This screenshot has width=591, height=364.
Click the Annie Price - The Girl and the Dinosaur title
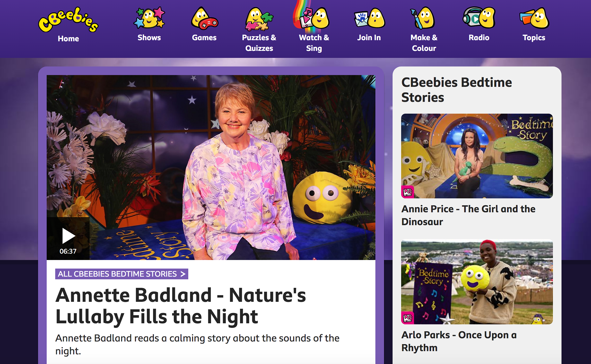[x=468, y=215]
